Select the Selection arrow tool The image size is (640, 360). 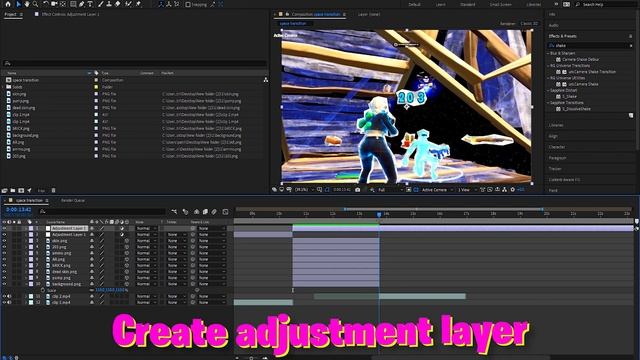pos(18,4)
